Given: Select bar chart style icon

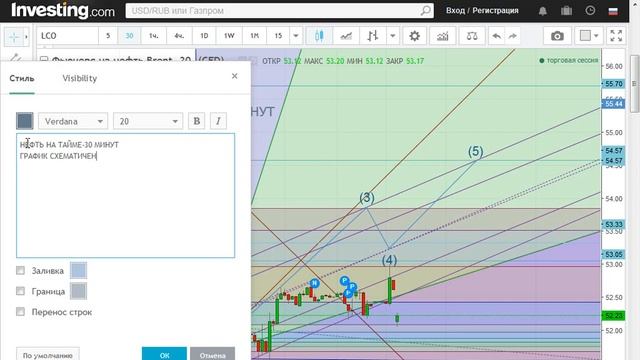Looking at the screenshot, I should (x=372, y=36).
